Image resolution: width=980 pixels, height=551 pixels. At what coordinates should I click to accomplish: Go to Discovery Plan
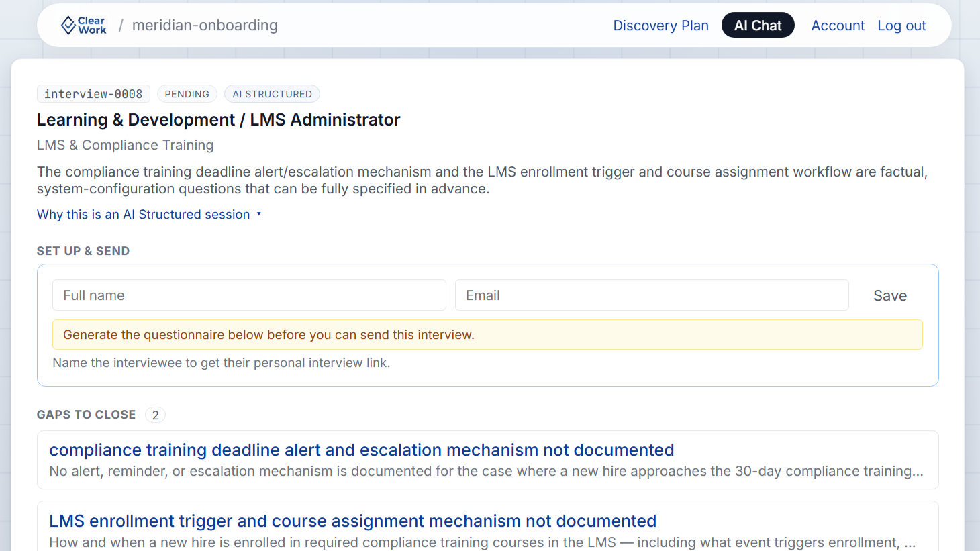coord(660,26)
